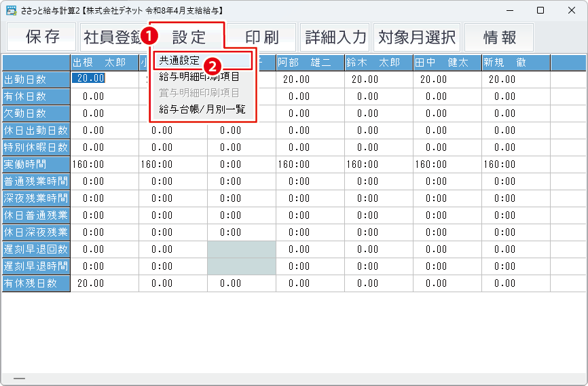The image size is (588, 386).
Task: Select 共通設定 from the dropdown menu
Action: point(179,60)
